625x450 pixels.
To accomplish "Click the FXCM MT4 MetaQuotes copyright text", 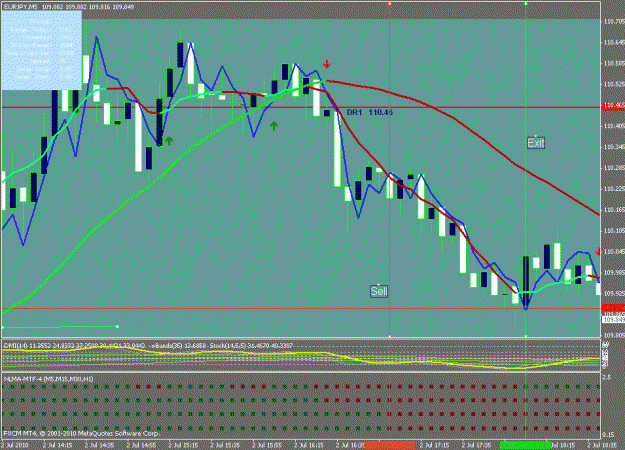I will click(x=81, y=433).
